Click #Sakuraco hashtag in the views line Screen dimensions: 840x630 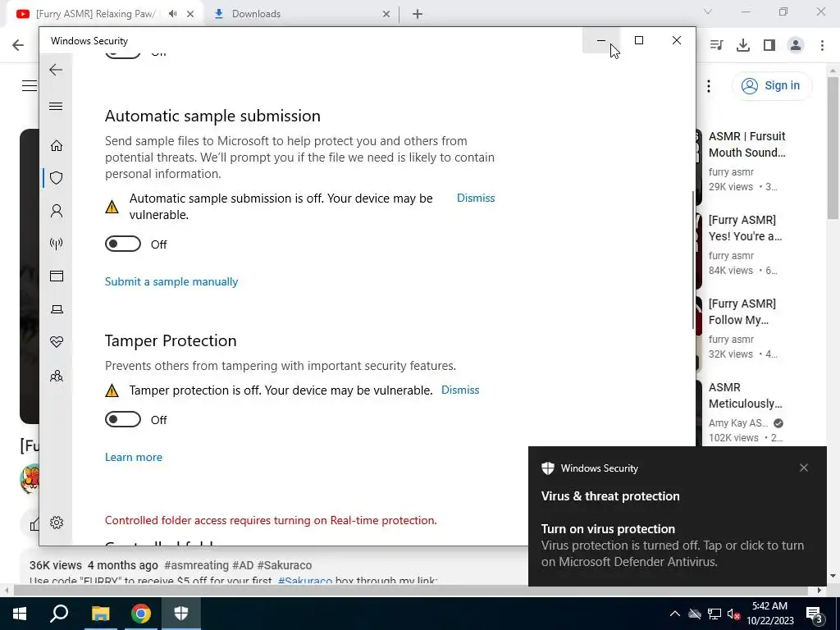(284, 565)
